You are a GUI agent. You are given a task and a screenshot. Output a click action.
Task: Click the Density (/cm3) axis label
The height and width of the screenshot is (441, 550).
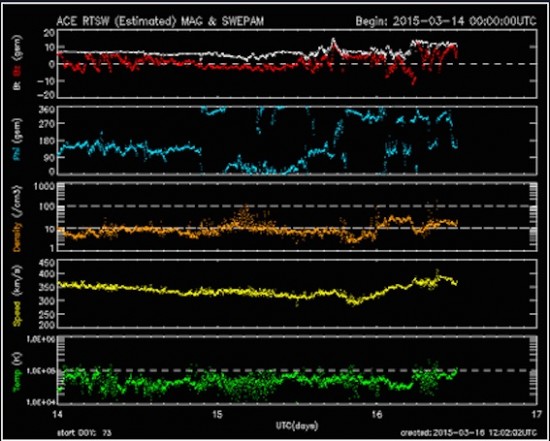pyautogui.click(x=17, y=218)
